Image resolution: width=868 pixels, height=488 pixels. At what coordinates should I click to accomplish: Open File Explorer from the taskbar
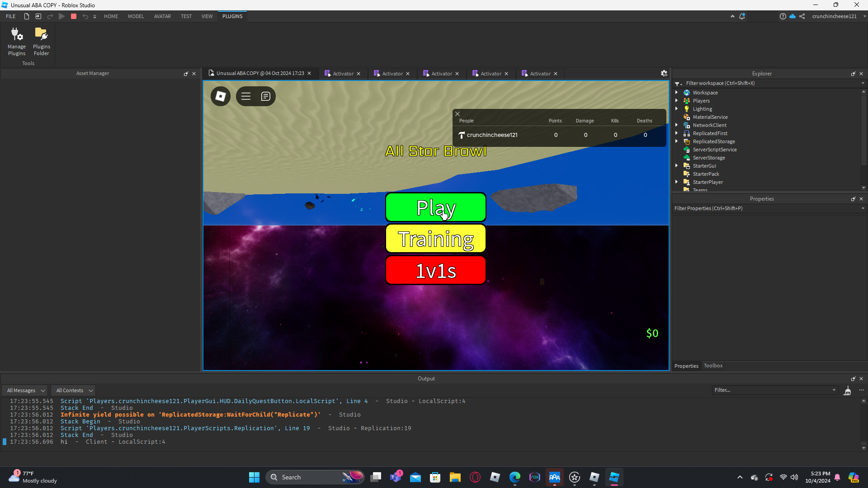455,477
